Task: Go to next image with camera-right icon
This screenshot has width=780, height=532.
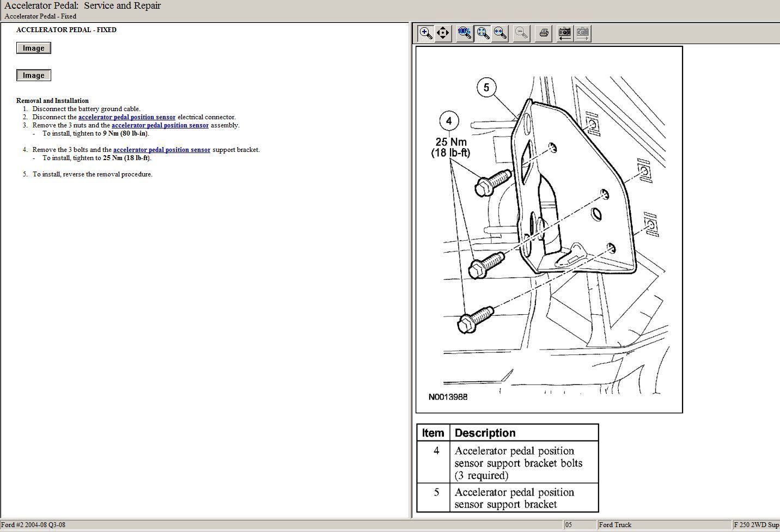Action: coord(582,33)
